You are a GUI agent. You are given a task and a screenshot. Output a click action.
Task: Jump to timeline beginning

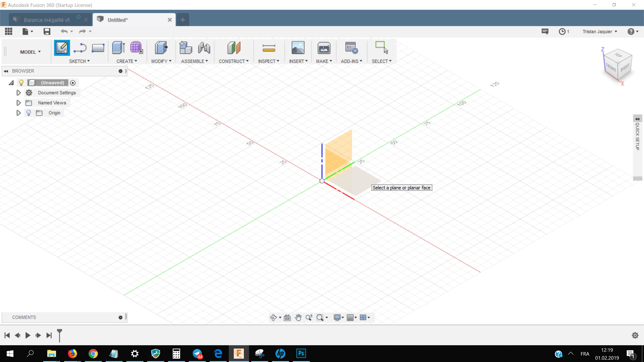tap(7, 335)
